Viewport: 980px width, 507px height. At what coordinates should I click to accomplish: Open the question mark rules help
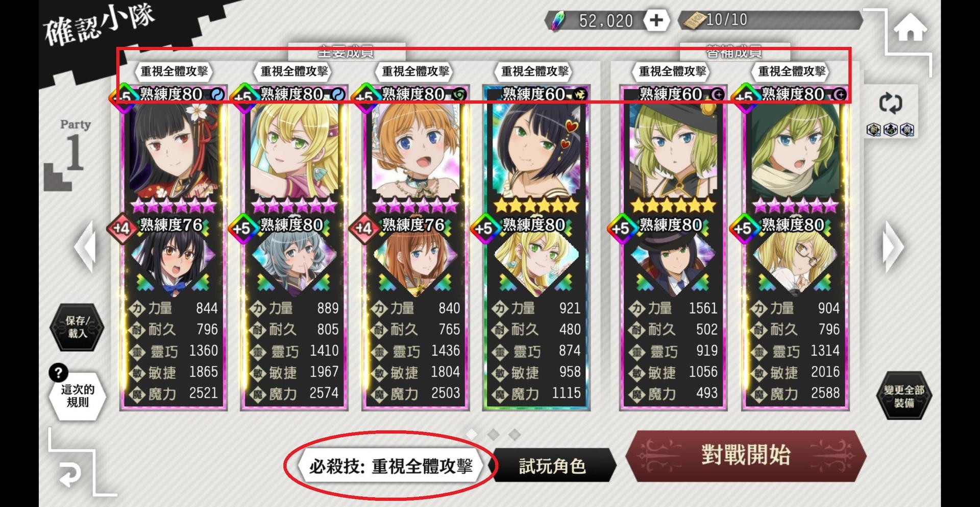(59, 372)
